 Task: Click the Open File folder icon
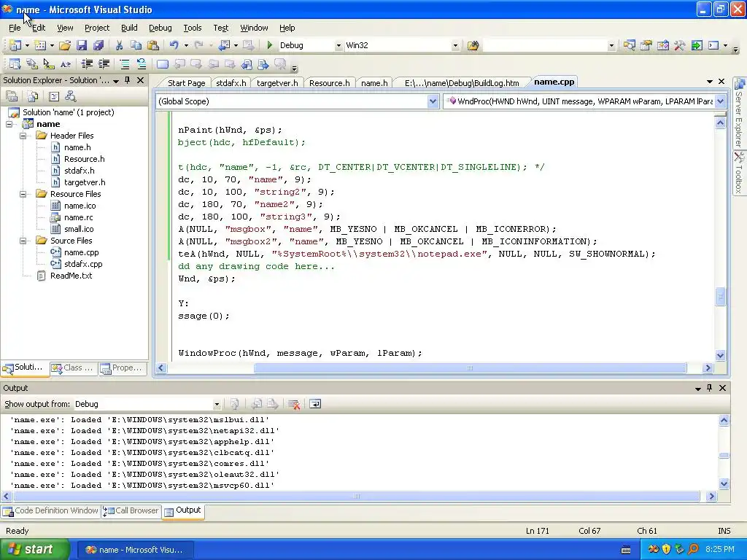65,45
